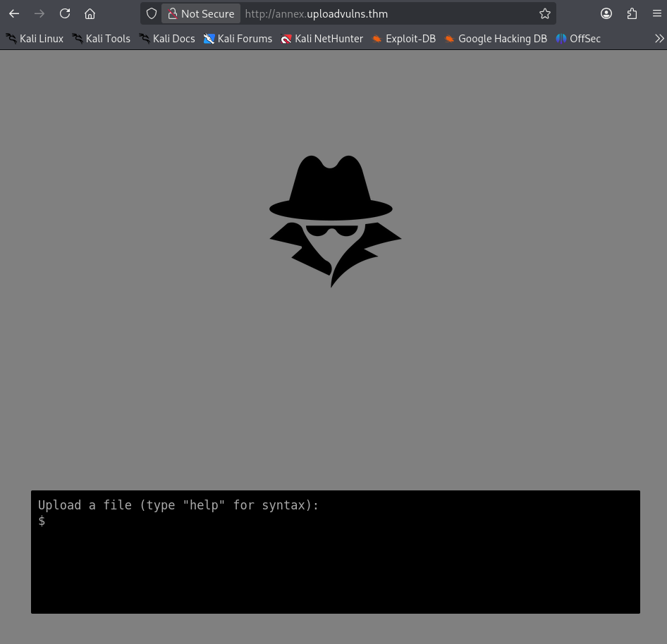
Task: Reload the current page
Action: tap(65, 13)
